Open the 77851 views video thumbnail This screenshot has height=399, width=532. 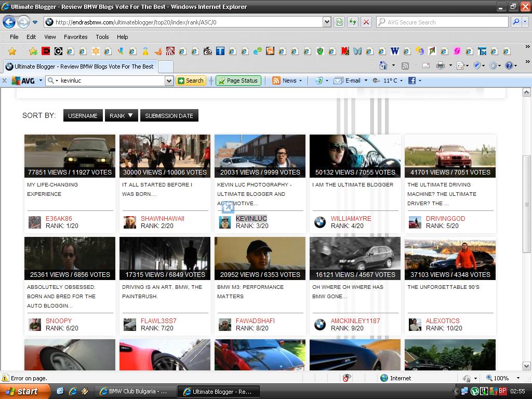70,156
